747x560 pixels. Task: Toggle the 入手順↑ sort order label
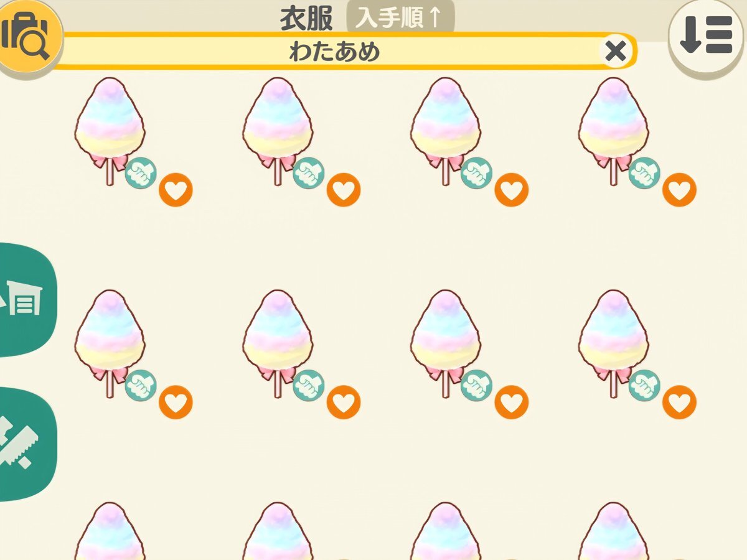pos(400,17)
